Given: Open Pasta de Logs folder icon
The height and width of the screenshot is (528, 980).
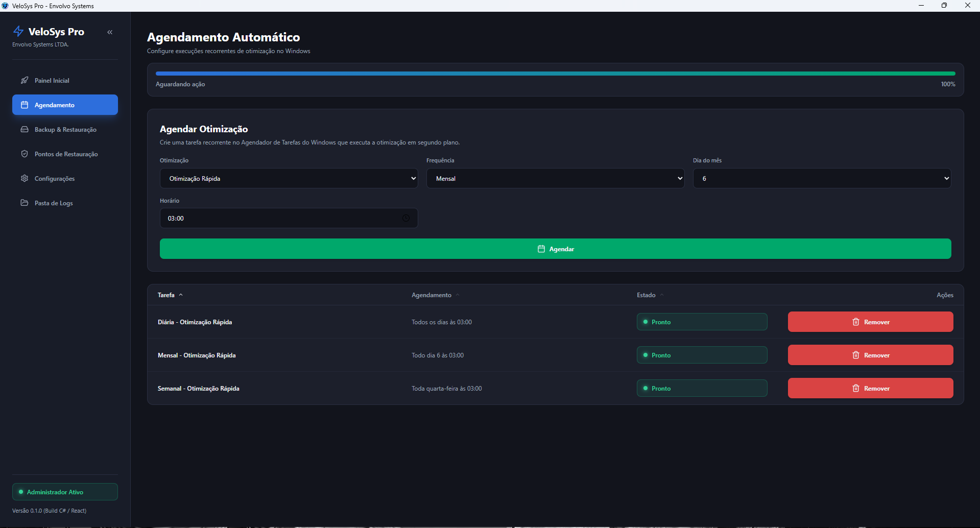Looking at the screenshot, I should point(25,203).
